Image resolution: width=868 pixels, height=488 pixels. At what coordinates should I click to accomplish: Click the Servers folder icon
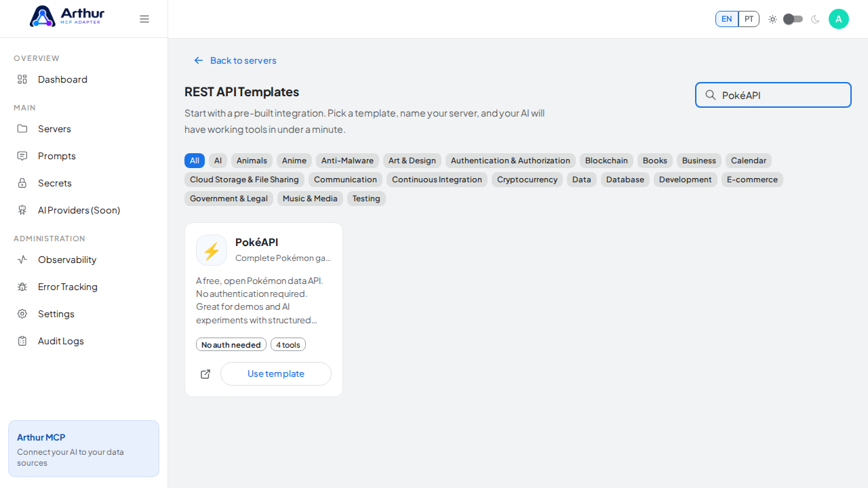(x=22, y=129)
